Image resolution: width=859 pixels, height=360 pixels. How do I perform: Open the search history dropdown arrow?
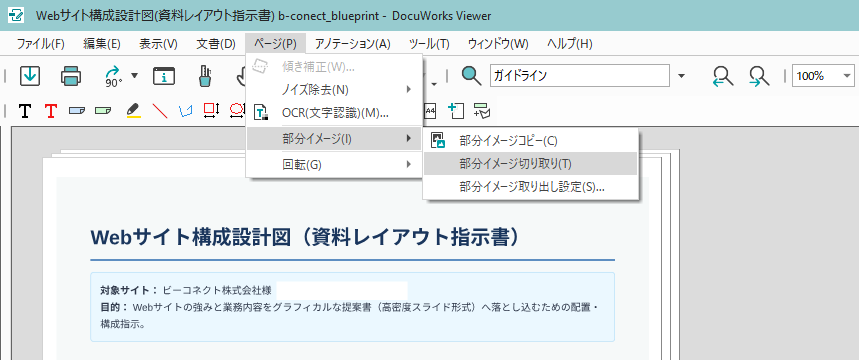[682, 76]
